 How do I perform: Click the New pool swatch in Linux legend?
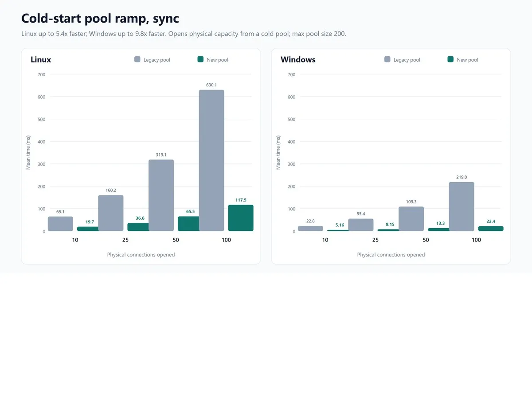point(200,59)
